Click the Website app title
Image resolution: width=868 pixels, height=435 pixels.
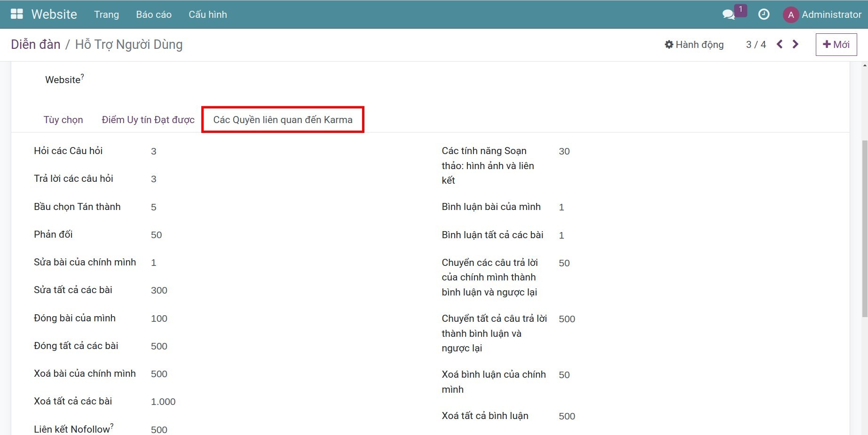coord(54,15)
